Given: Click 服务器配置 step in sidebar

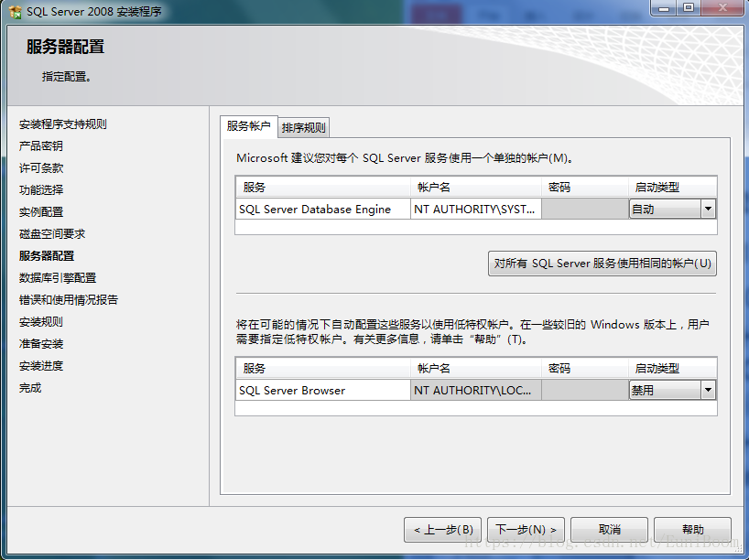Looking at the screenshot, I should tap(47, 256).
